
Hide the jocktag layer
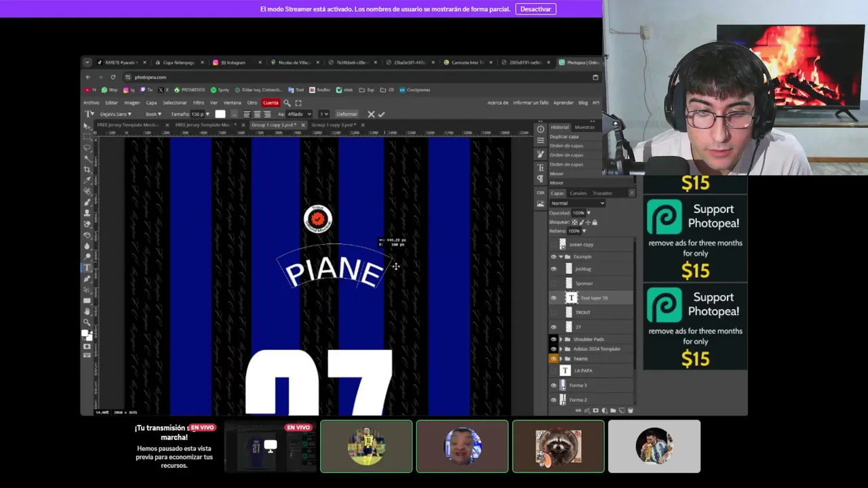(553, 269)
